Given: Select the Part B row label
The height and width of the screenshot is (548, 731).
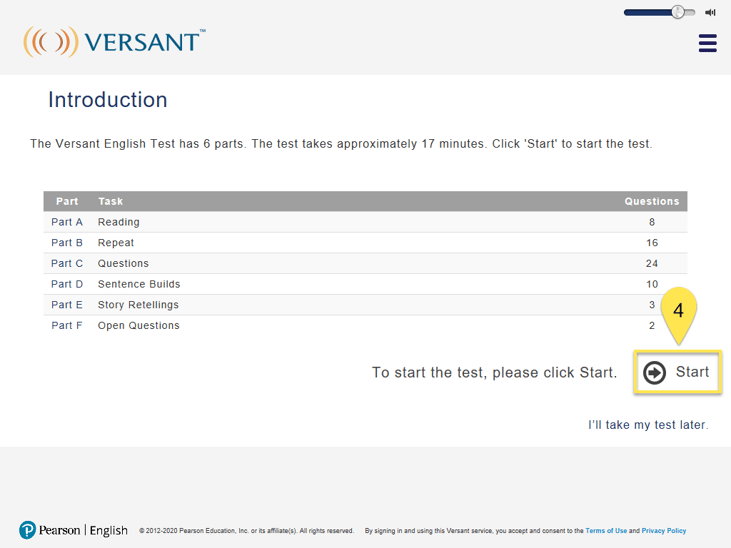Looking at the screenshot, I should [67, 243].
